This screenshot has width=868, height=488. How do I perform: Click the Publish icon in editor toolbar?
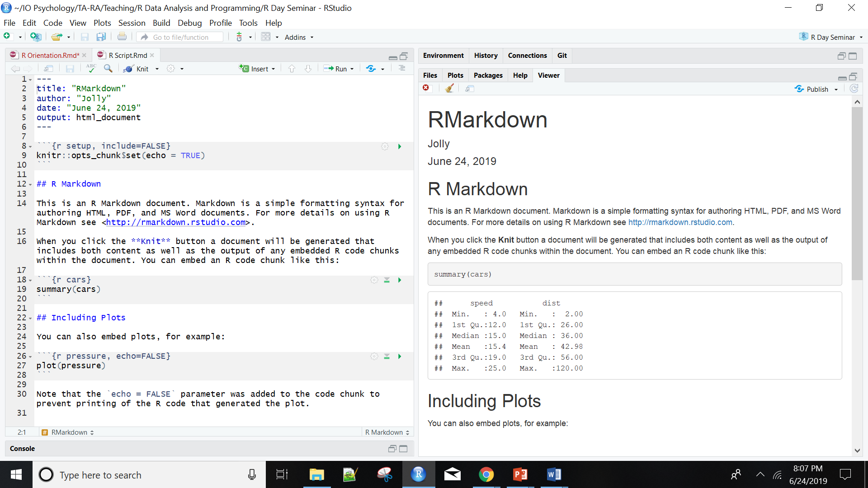[371, 69]
